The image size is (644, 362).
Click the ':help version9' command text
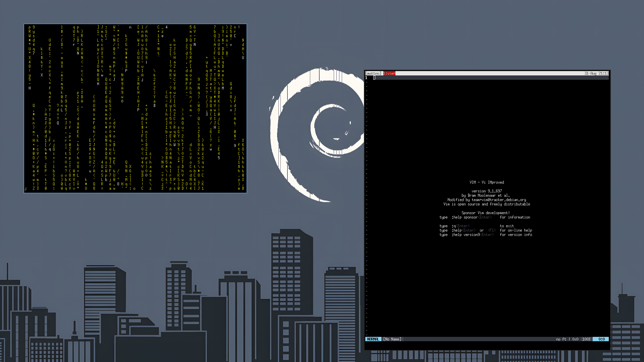pyautogui.click(x=466, y=235)
